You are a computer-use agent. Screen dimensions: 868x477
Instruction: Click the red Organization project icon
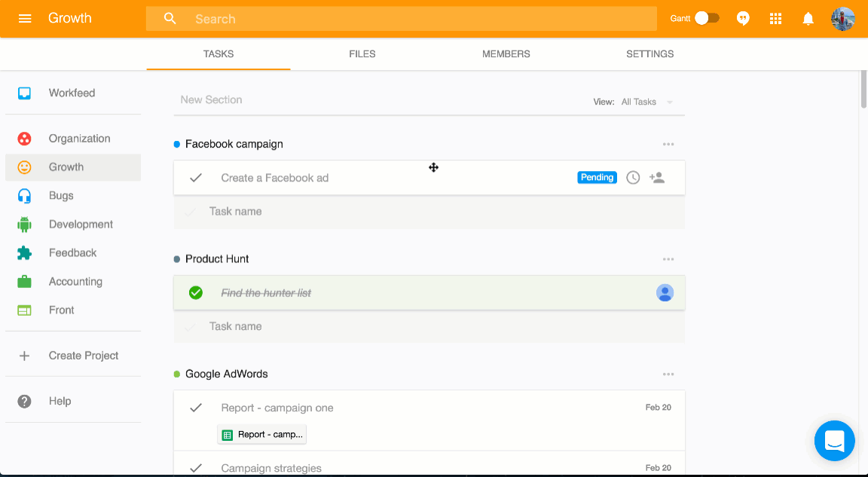coord(24,139)
